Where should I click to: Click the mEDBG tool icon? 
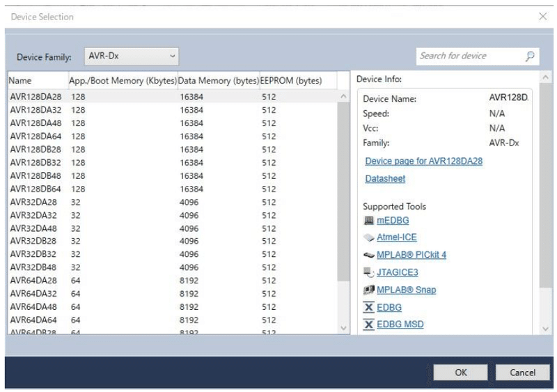pos(369,220)
